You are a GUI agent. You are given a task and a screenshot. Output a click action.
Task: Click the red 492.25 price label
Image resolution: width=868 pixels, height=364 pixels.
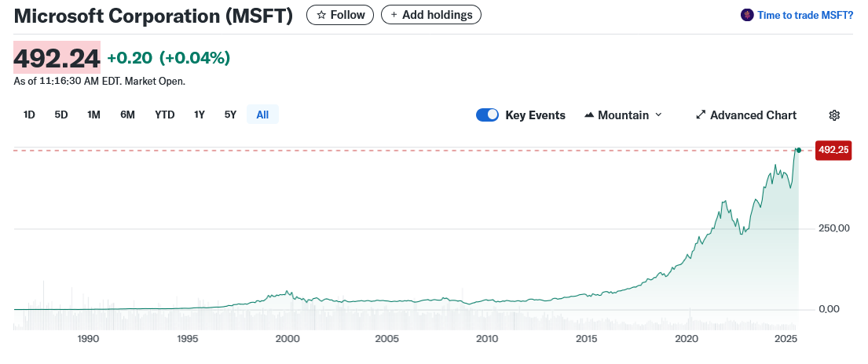click(833, 150)
